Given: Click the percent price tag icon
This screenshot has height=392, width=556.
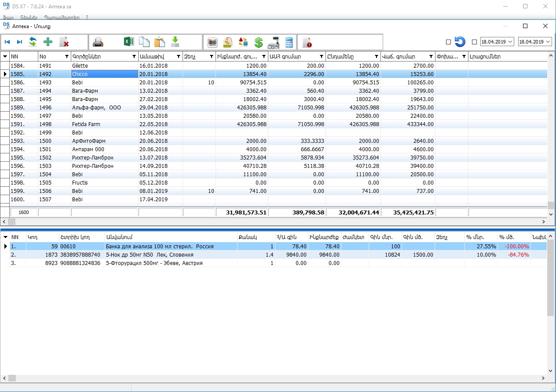Looking at the screenshot, I should click(228, 42).
